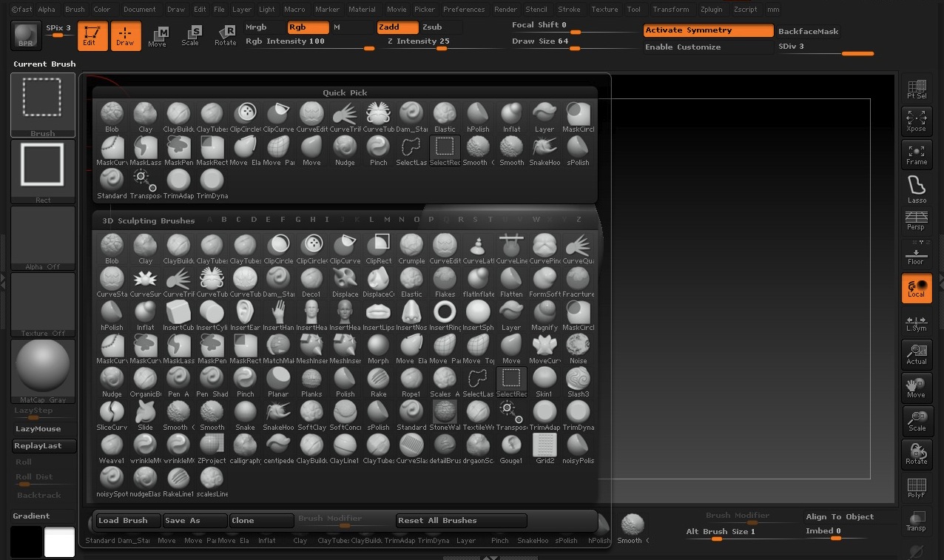Click the Frame shelf icon
This screenshot has height=560, width=944.
point(917,155)
